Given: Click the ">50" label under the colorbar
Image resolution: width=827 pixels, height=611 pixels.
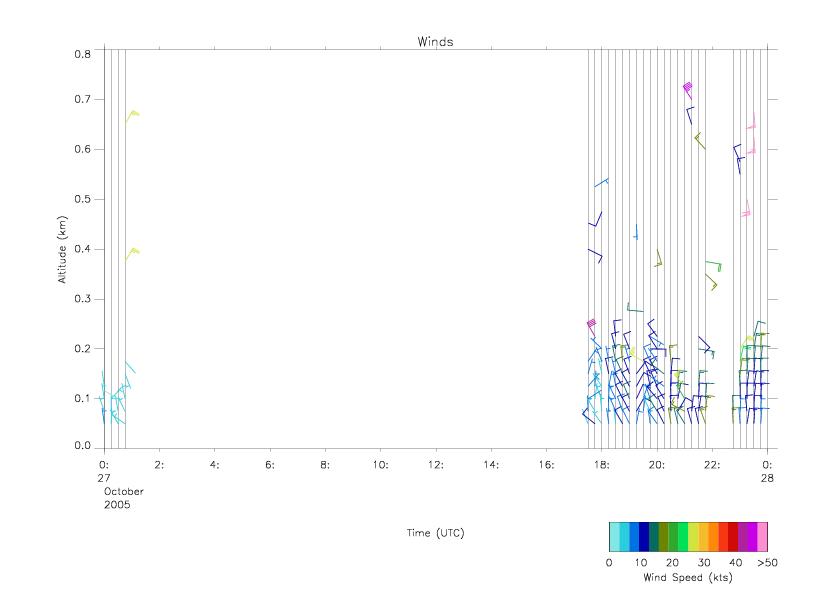Looking at the screenshot, I should click(767, 562).
